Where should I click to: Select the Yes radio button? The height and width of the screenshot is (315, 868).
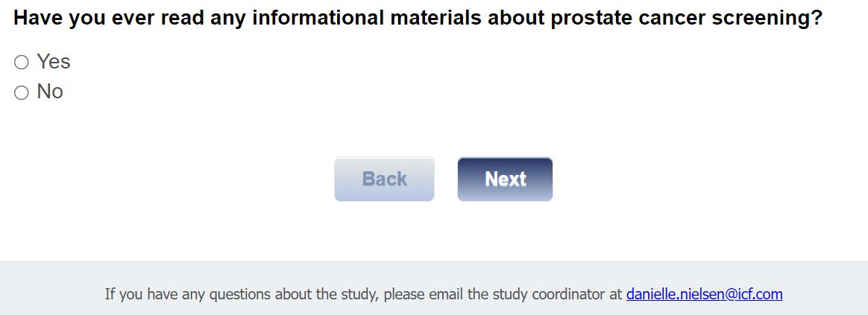tap(22, 63)
